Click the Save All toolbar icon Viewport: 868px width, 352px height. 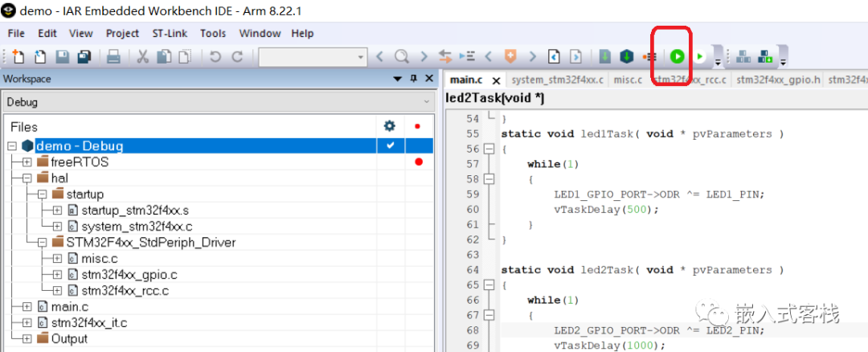point(84,56)
